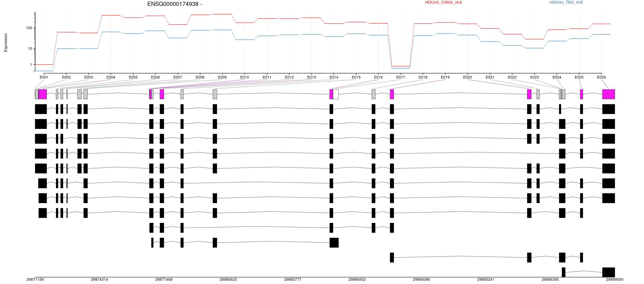Click y-axis tick value 10
The image size is (644, 284).
[30, 48]
